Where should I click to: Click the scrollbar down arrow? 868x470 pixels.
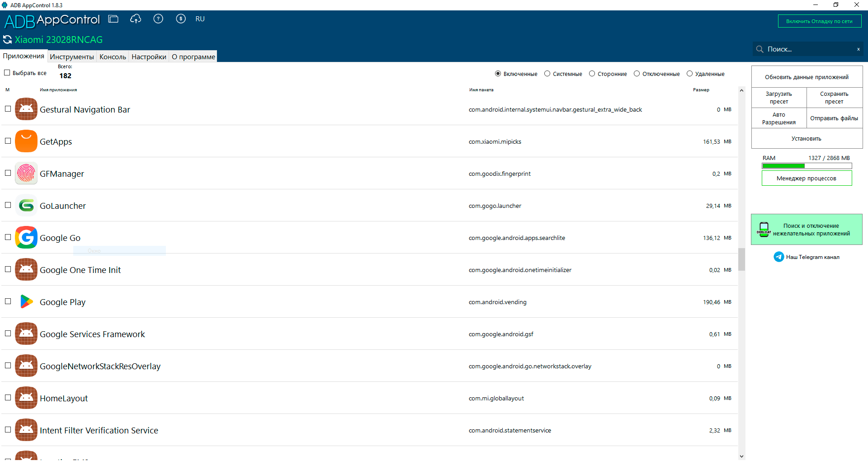click(x=741, y=456)
